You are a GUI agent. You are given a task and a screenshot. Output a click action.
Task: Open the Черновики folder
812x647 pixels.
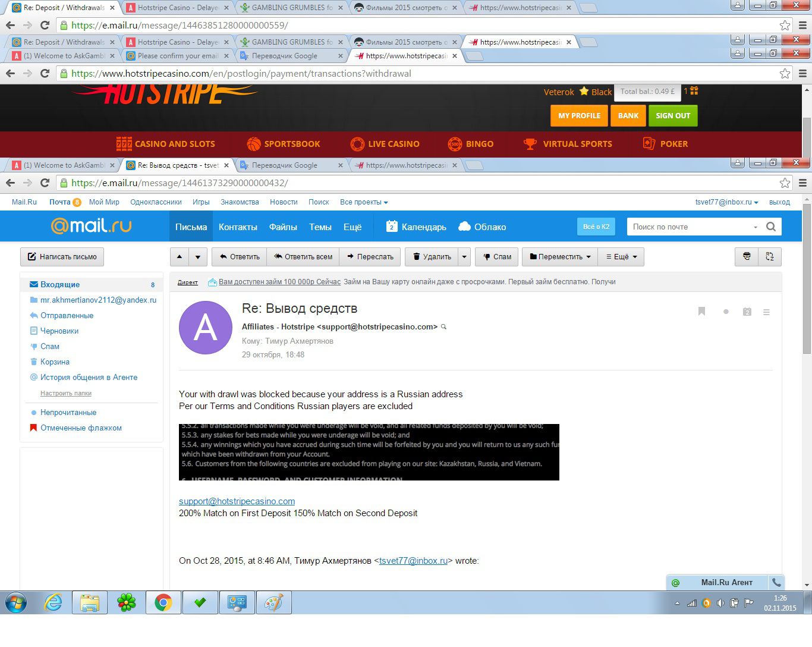59,331
